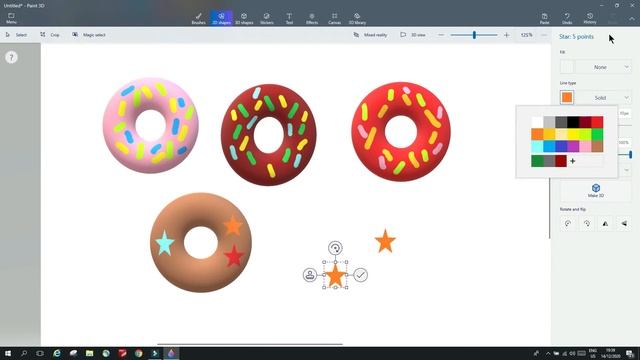
Task: Open the Canvas settings tab
Action: coord(334,18)
